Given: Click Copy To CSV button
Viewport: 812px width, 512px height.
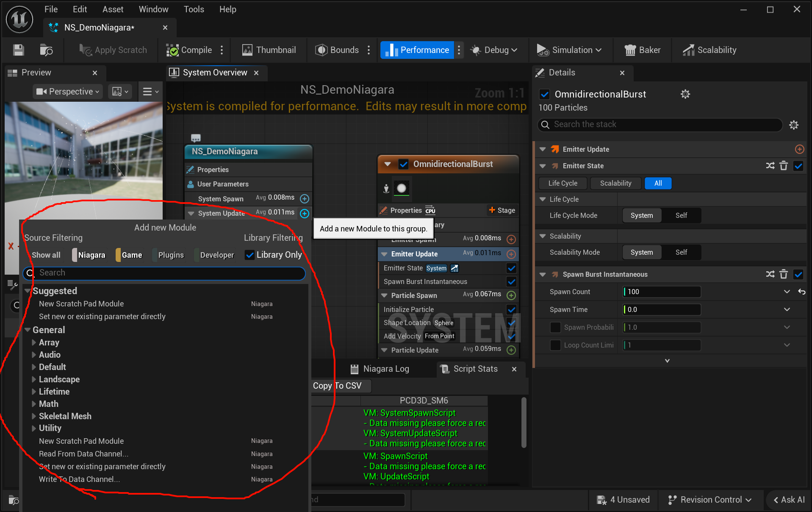Looking at the screenshot, I should tap(338, 386).
